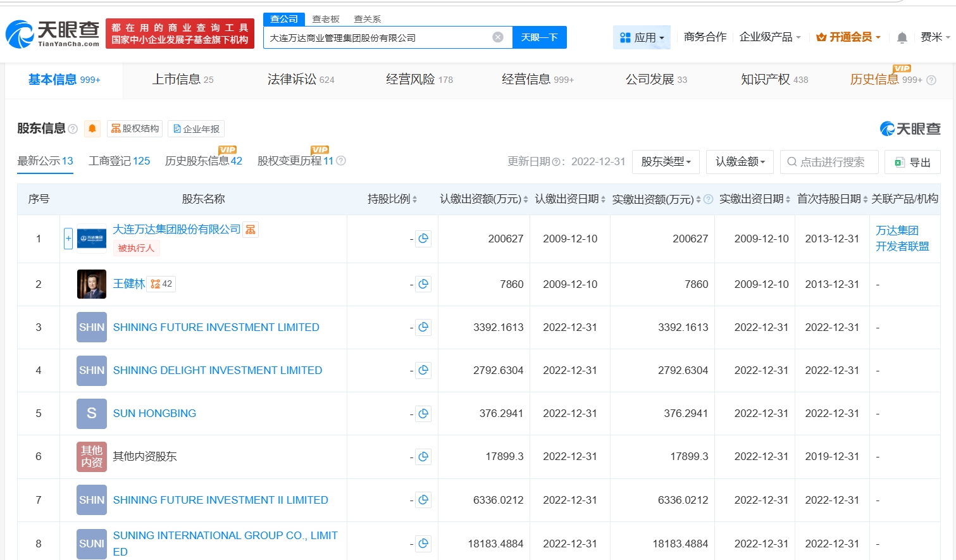Open the 经营信息 tab
The image size is (956, 560).
(x=537, y=80)
